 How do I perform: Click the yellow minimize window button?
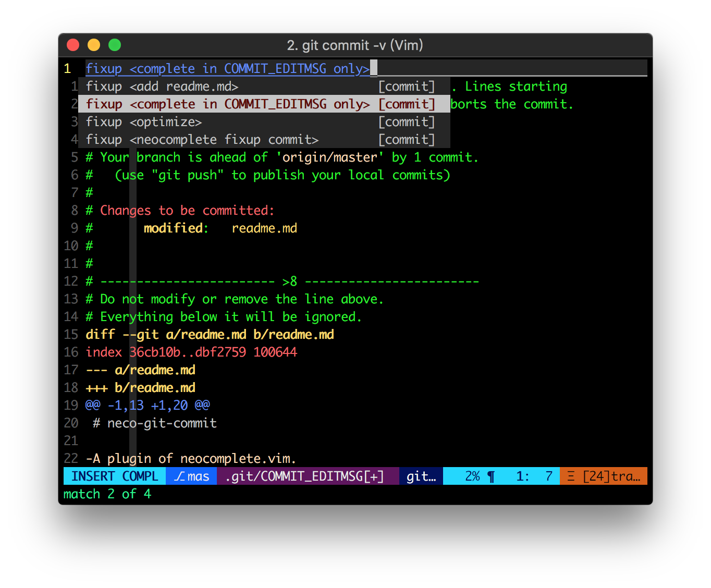pyautogui.click(x=94, y=45)
